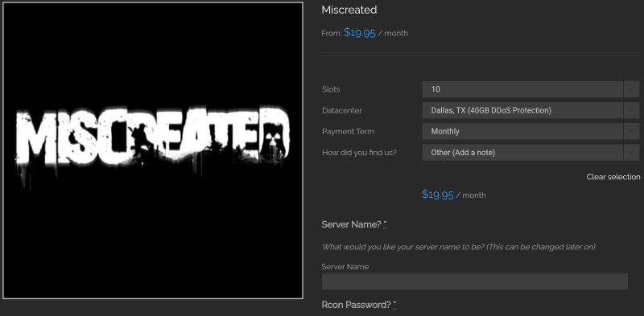
Task: Click the 'What would you like your server name' hint
Action: click(x=458, y=247)
